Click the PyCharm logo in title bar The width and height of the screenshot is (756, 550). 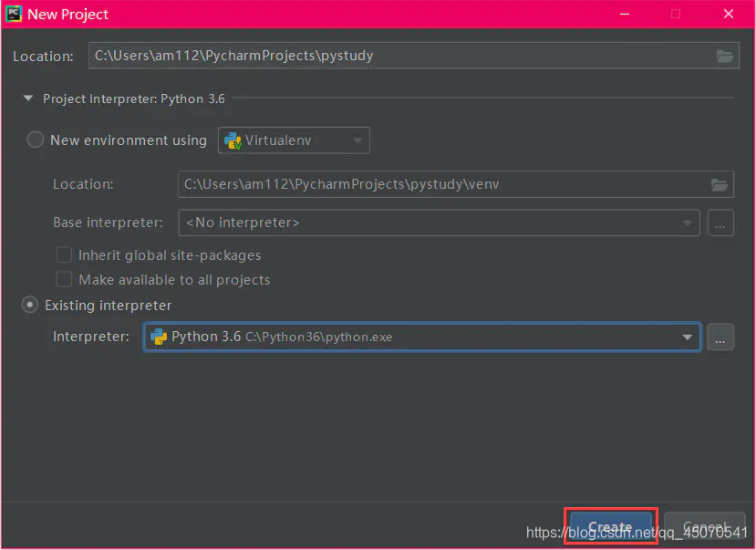[x=14, y=14]
